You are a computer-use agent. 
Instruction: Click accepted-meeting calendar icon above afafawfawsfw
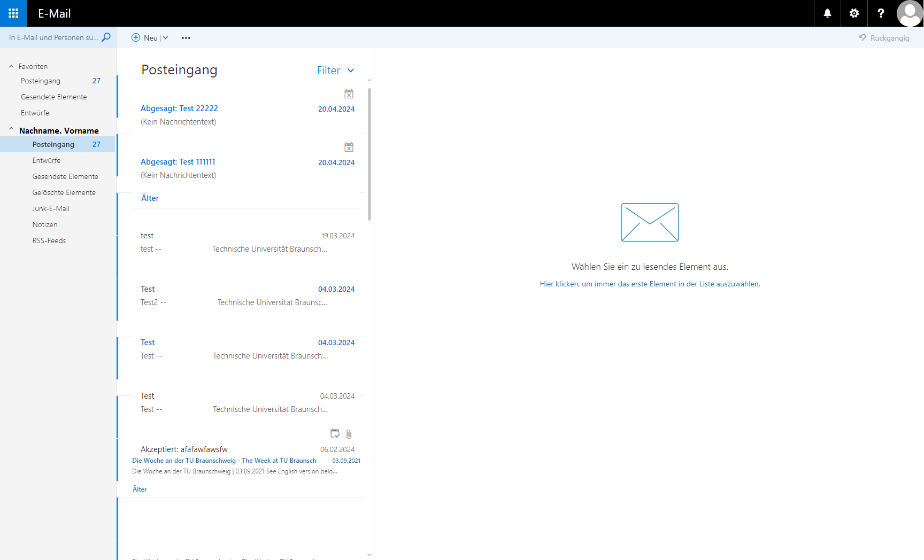335,433
